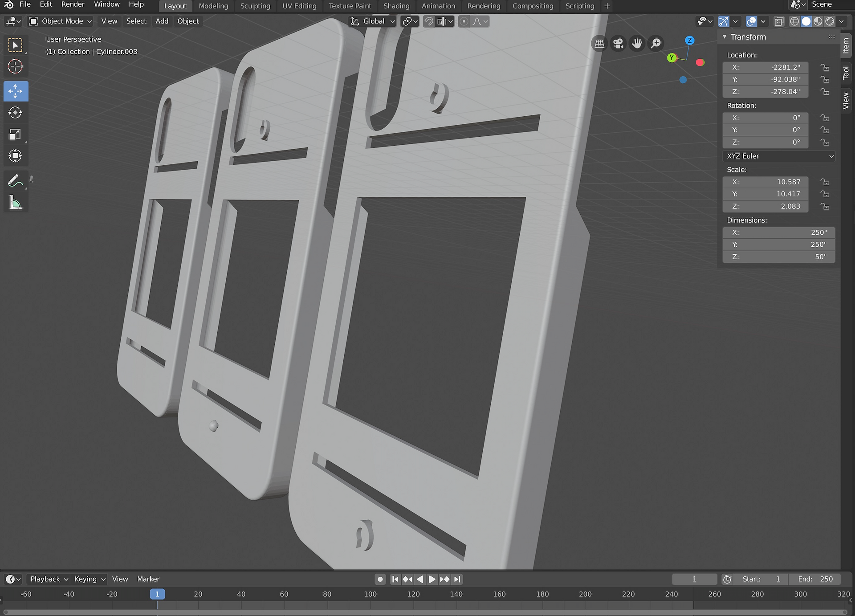Lock the Scale Z value

(825, 206)
